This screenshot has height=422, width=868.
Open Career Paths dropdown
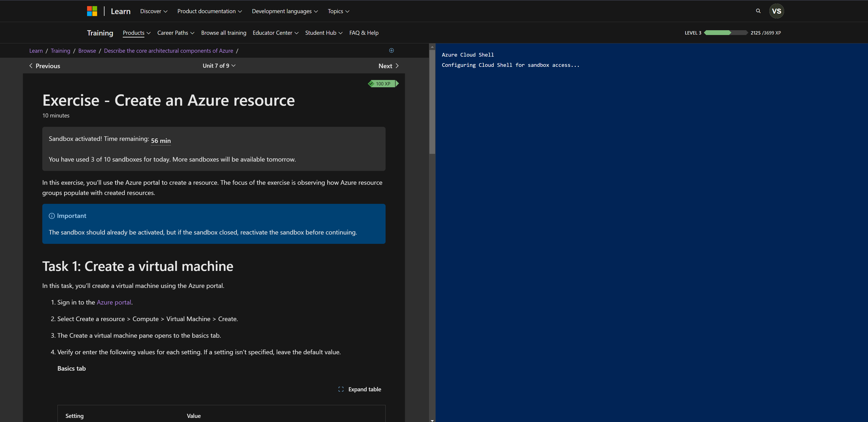click(176, 33)
